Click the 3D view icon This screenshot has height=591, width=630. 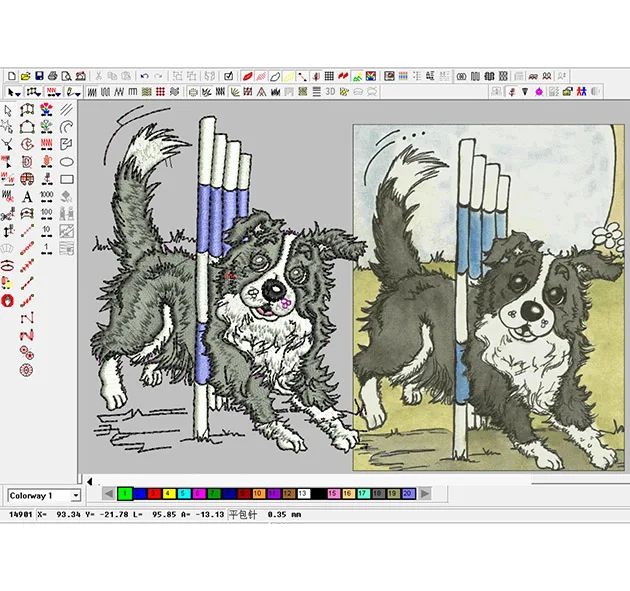[x=329, y=92]
